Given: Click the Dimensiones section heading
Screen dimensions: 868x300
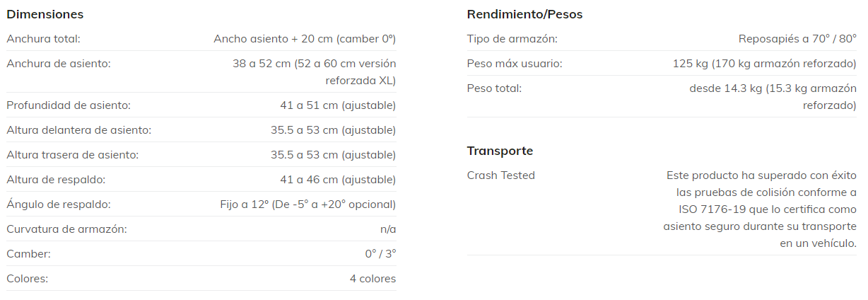Looking at the screenshot, I should point(45,15).
